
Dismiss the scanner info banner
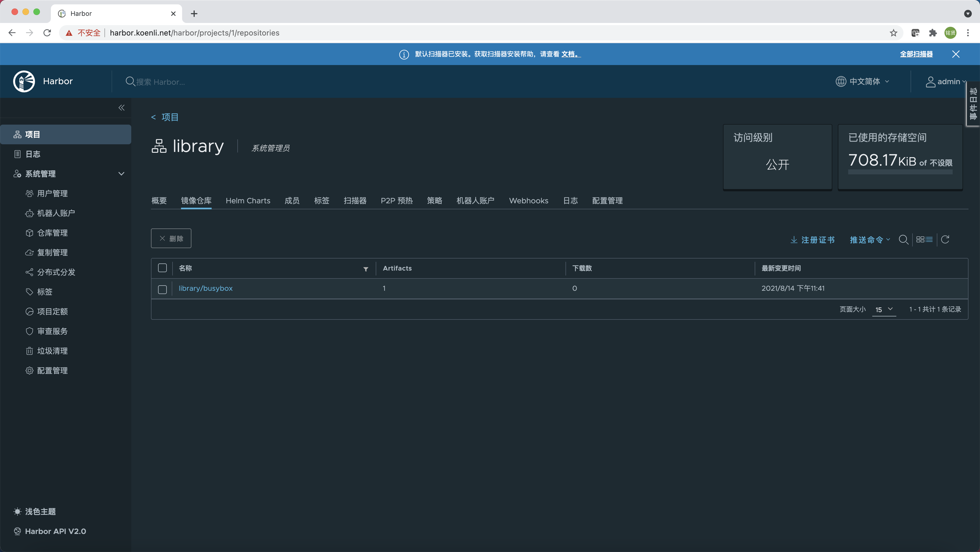click(956, 54)
